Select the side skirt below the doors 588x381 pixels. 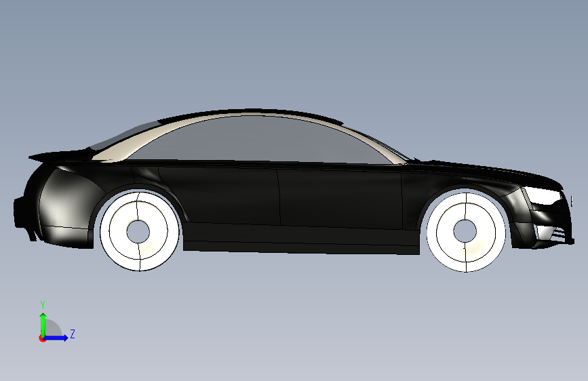pos(301,239)
